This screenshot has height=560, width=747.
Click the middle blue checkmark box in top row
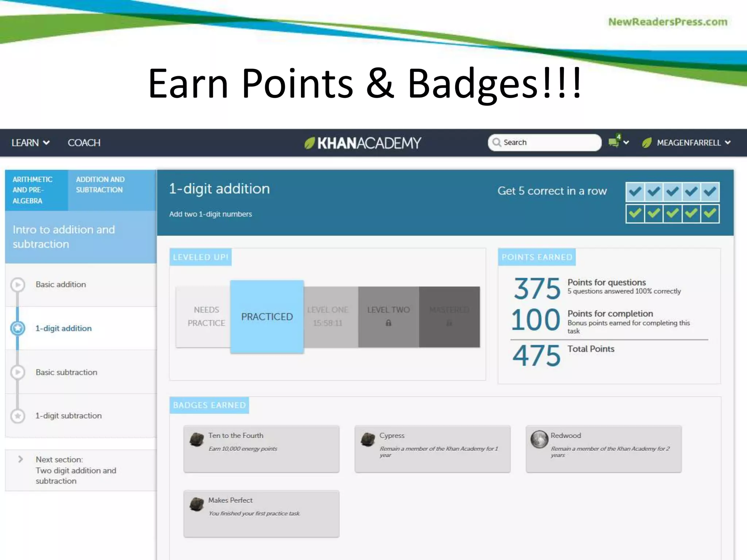pyautogui.click(x=673, y=192)
